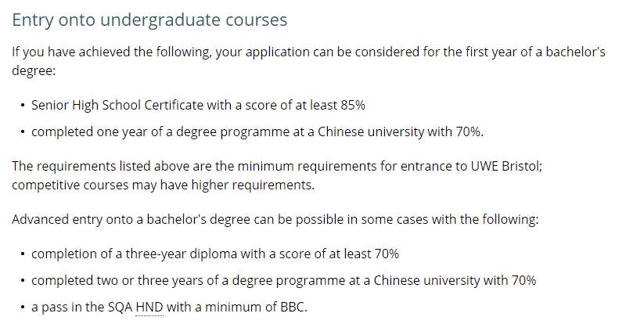This screenshot has height=324, width=644.
Task: Click the word 'SQA' in the last bullet
Action: pos(120,307)
